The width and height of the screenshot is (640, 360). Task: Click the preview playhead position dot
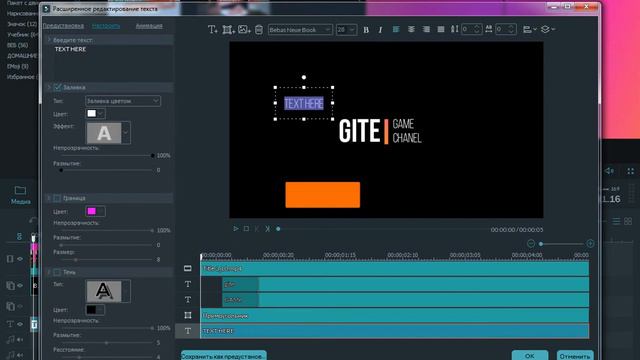click(278, 229)
